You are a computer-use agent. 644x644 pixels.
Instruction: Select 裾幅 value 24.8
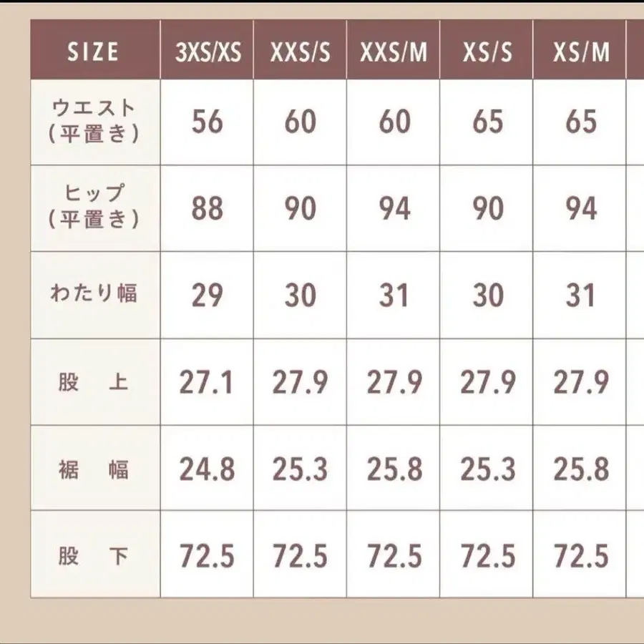[207, 469]
